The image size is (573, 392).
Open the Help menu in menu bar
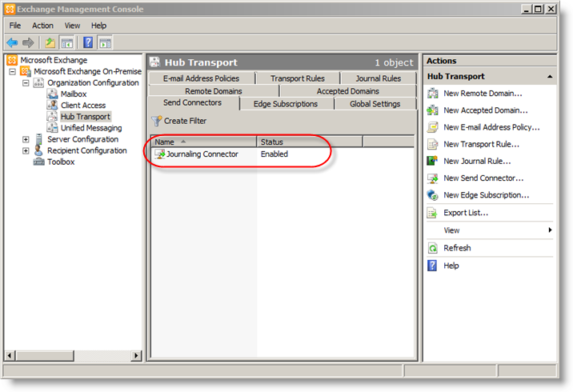point(98,26)
